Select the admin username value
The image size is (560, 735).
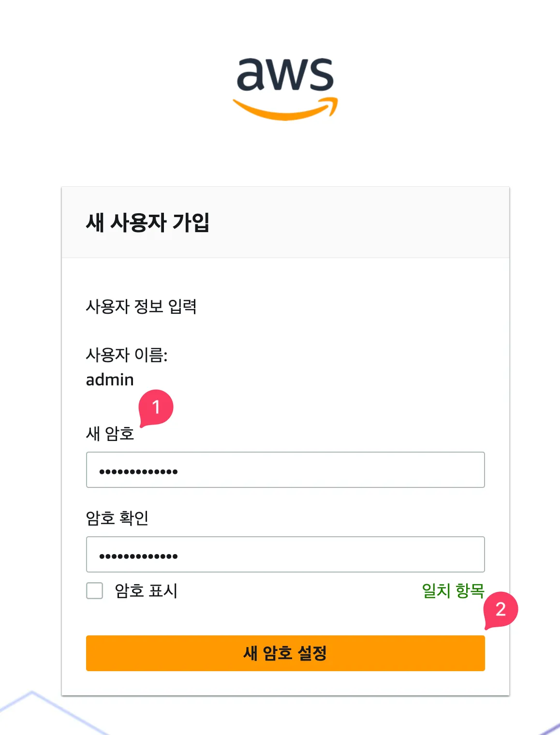110,380
